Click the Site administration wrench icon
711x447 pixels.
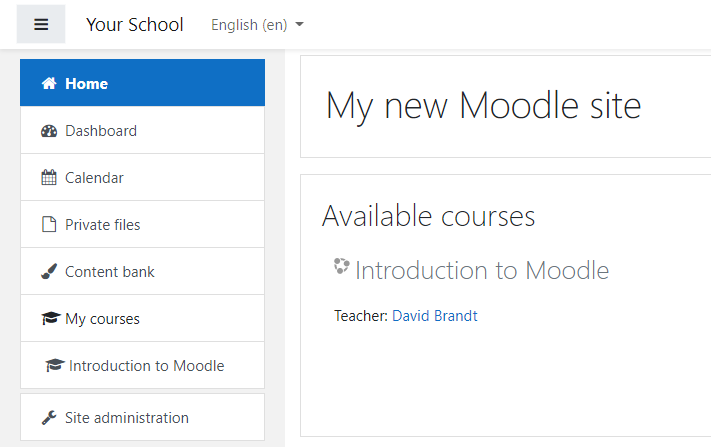pos(49,418)
